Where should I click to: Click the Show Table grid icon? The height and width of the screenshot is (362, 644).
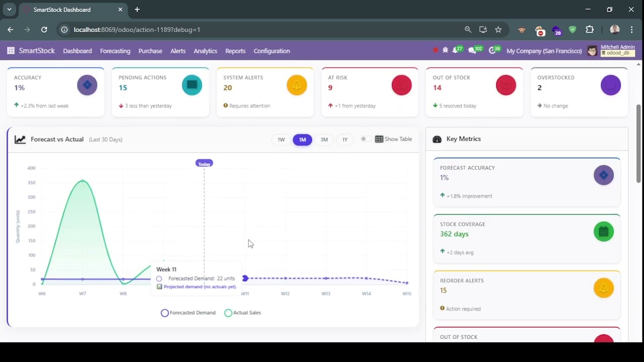[x=379, y=139]
